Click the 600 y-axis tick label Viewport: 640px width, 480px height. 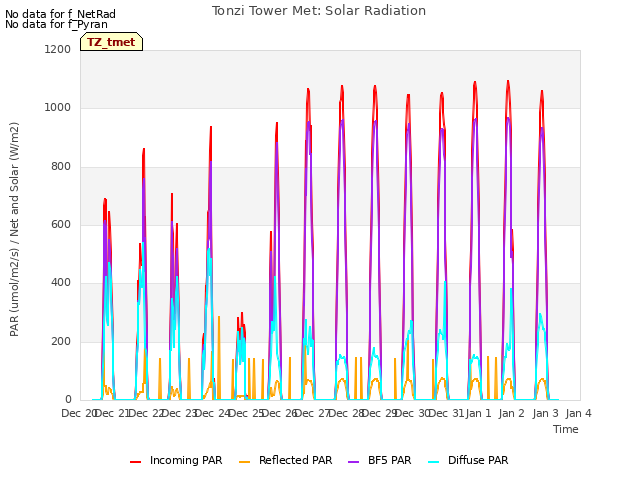click(x=61, y=224)
